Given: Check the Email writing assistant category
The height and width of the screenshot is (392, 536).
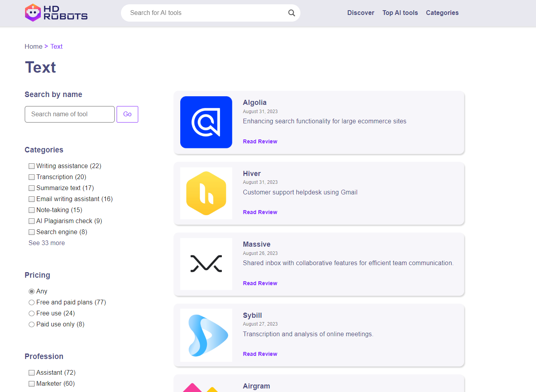Looking at the screenshot, I should coord(32,199).
